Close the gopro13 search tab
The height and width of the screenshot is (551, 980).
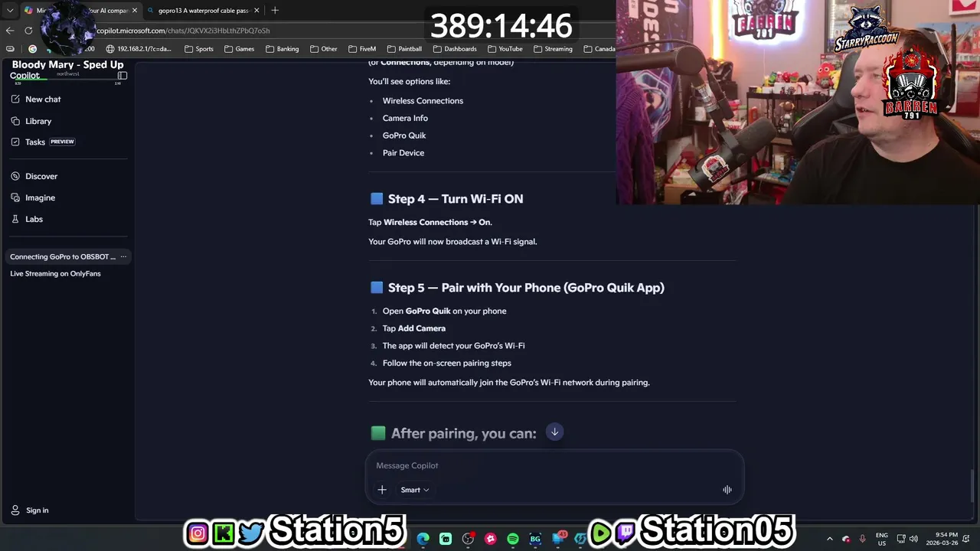256,11
